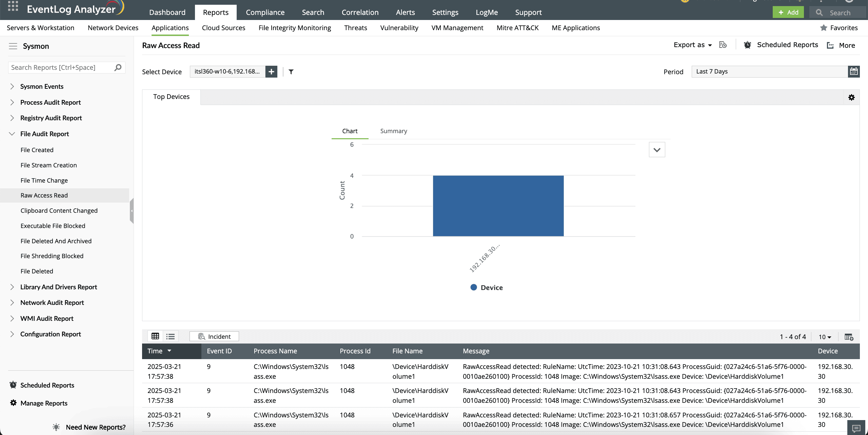Viewport: 868px width, 435px height.
Task: Open the filter funnel beside Select Device
Action: [291, 71]
